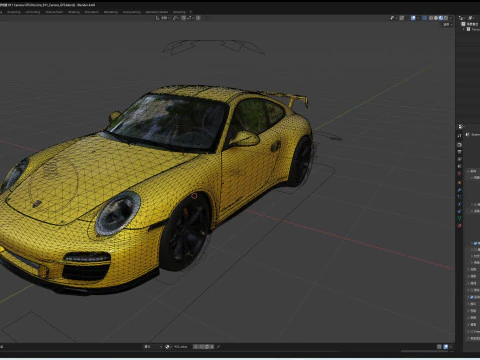
Task: Open the Scene properties tab
Action: click(x=459, y=166)
